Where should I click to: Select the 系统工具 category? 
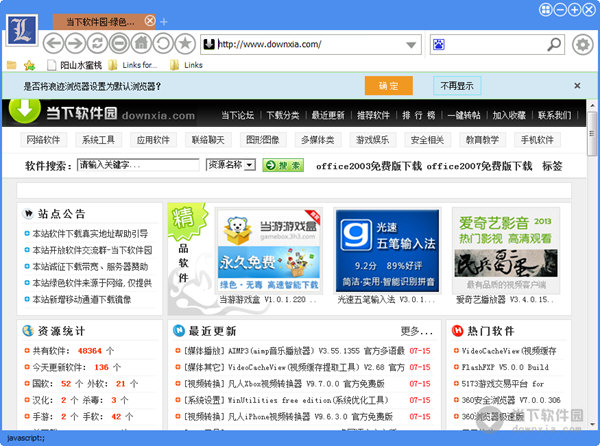pyautogui.click(x=98, y=140)
